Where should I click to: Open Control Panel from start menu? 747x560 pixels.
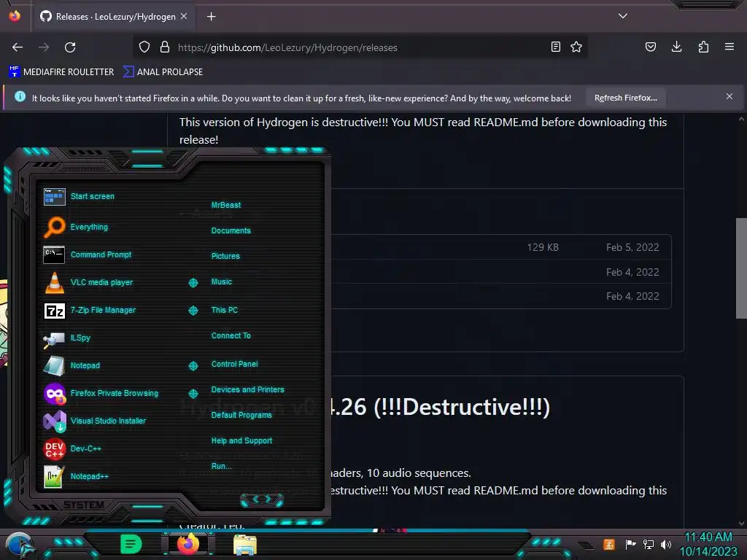(x=234, y=365)
